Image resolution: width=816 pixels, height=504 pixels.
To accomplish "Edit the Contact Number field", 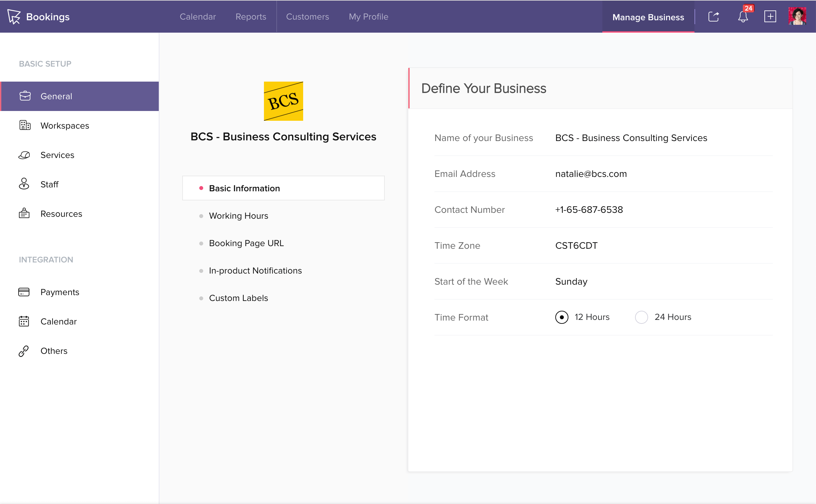I will pos(589,210).
